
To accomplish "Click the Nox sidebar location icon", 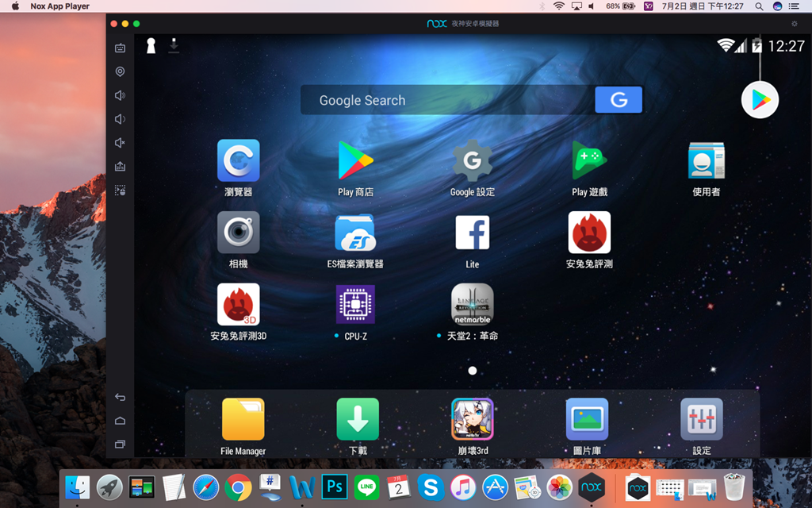I will [x=120, y=71].
